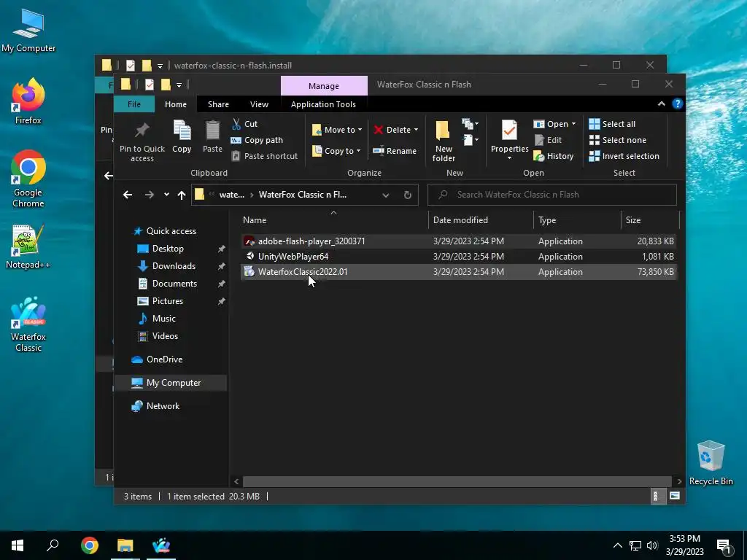Click Select none in ribbon
Screen dimensions: 747x560
618,140
